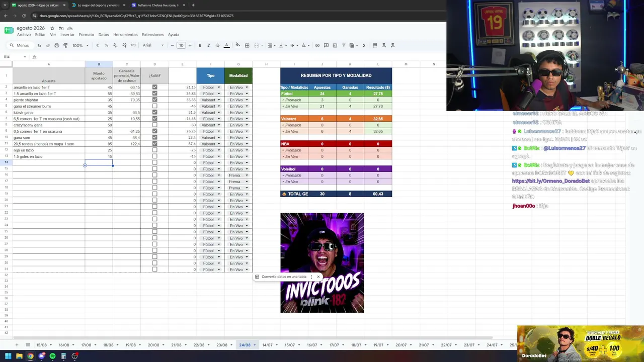Move the document using the folder icon
Screen dimensions: 644x362
click(61, 28)
